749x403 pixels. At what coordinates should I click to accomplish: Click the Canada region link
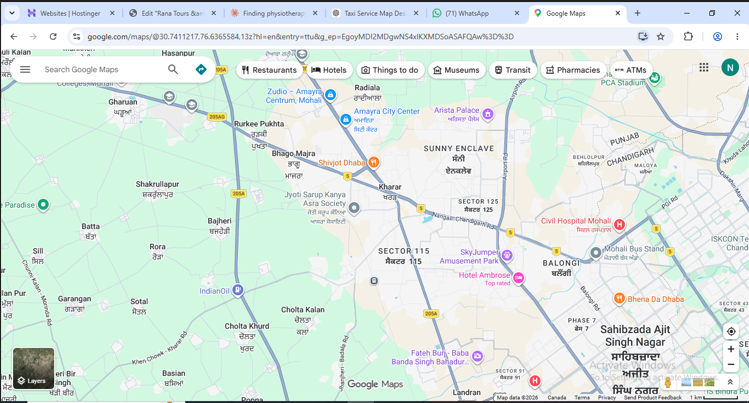point(556,397)
